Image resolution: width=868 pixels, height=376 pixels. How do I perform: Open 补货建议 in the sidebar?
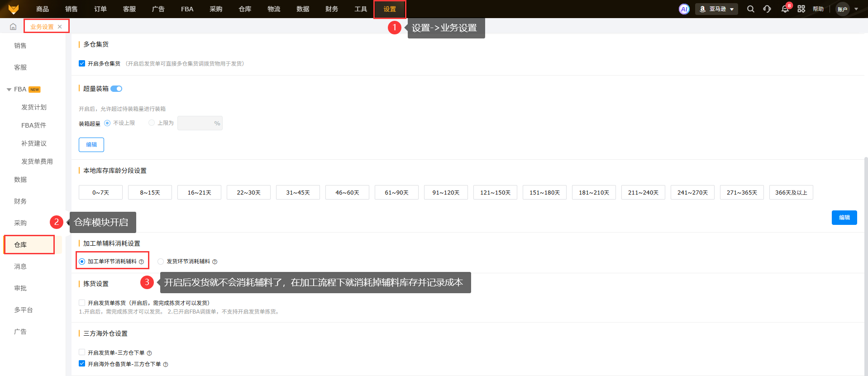[x=34, y=143]
